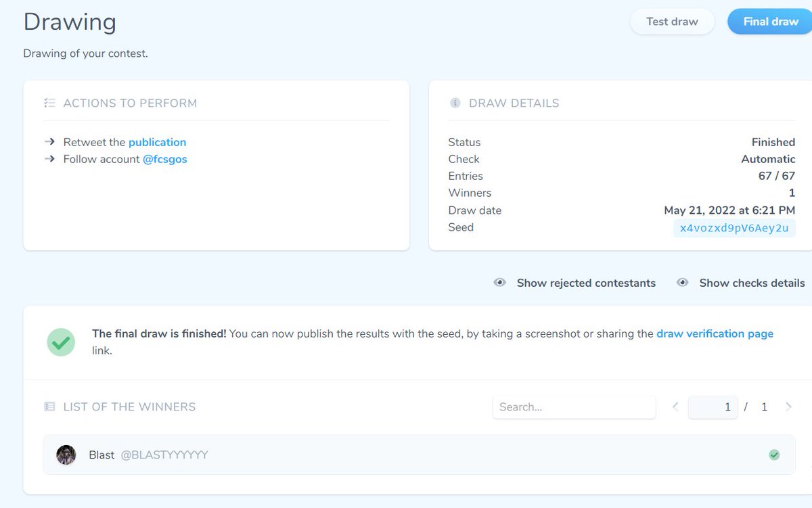This screenshot has width=812, height=508.
Task: Click the List of the Winners icon
Action: tap(49, 407)
